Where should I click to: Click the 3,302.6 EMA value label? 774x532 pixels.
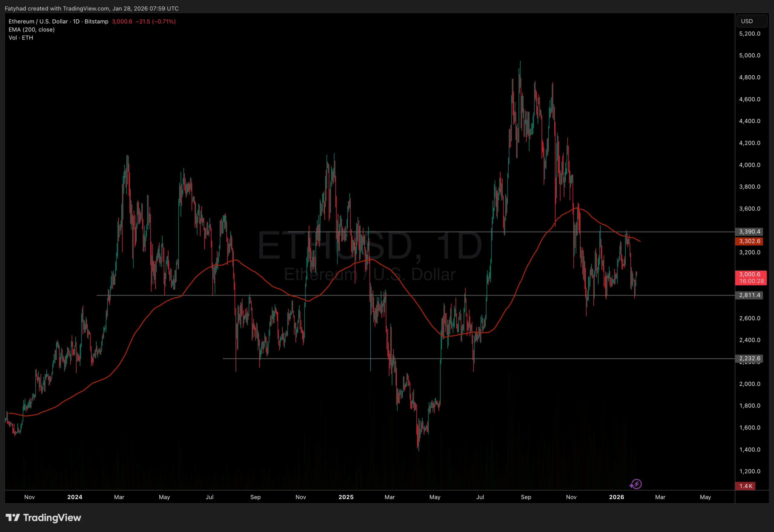(x=749, y=241)
